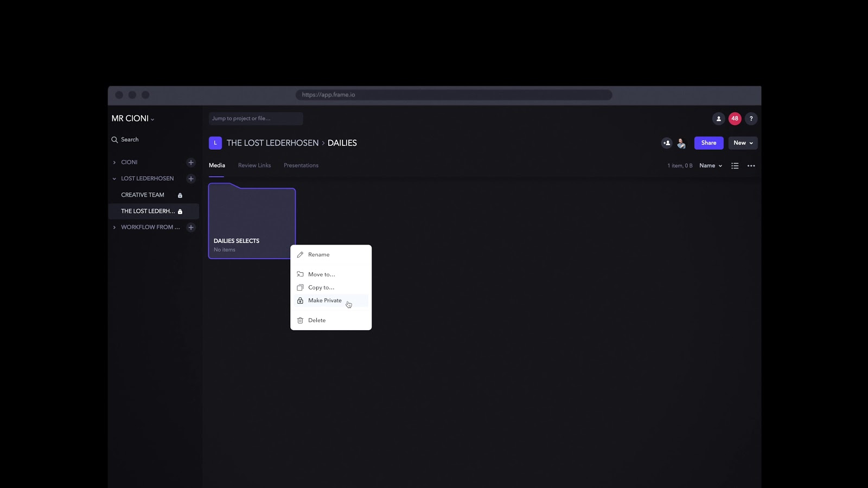The image size is (868, 488).
Task: Select Move to... in context menu
Action: click(331, 274)
